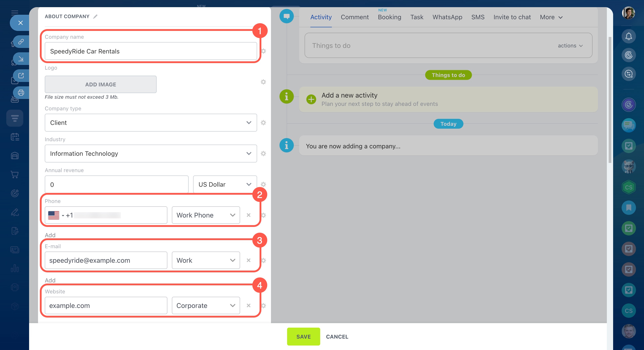This screenshot has width=644, height=350.
Task: Click the print icon on slider edge
Action: [x=21, y=92]
